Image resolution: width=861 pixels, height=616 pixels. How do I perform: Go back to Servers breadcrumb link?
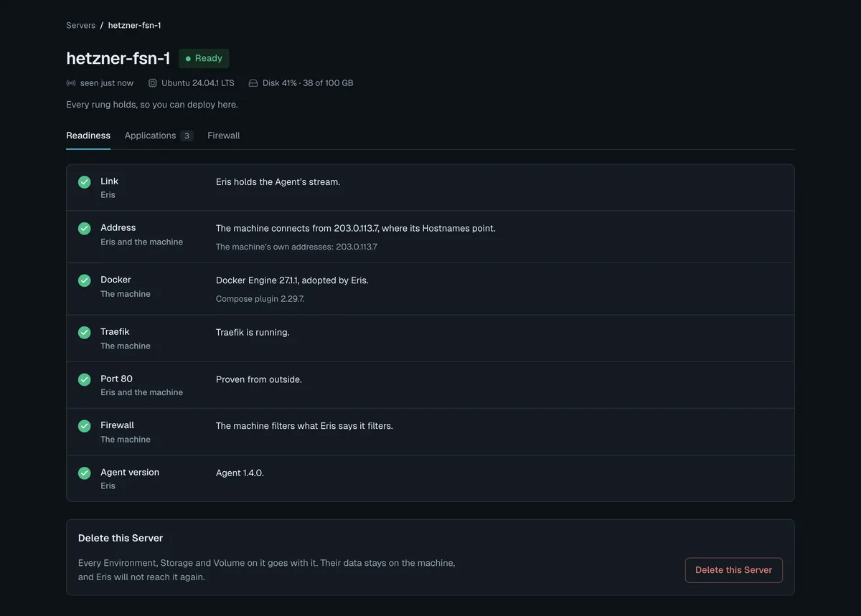[80, 25]
